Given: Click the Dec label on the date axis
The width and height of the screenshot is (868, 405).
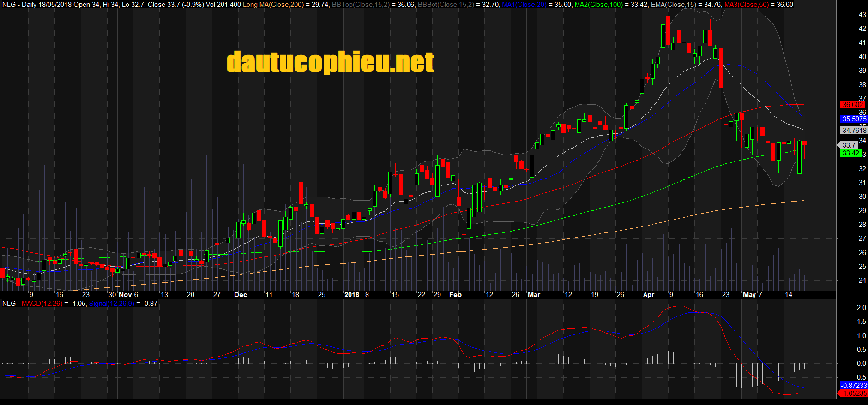Looking at the screenshot, I should point(241,295).
